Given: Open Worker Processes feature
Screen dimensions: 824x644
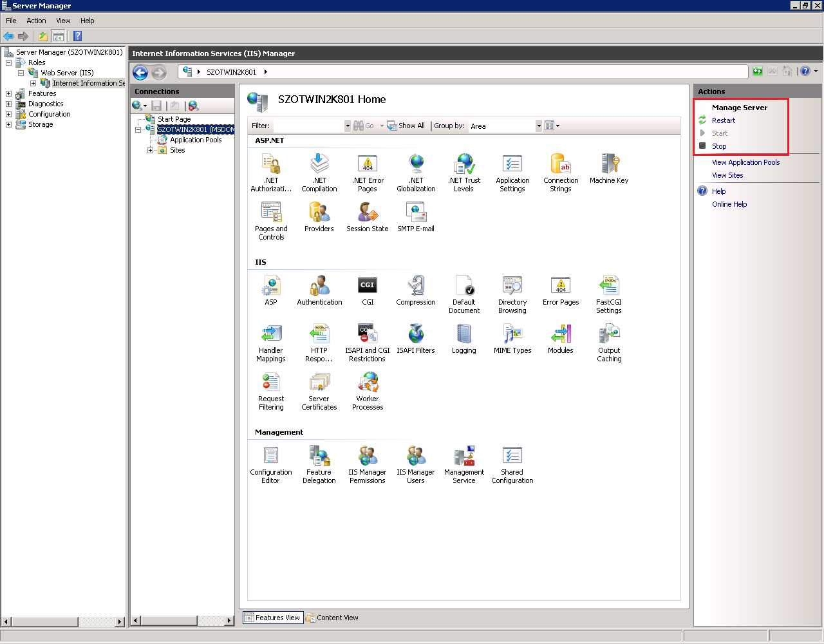Looking at the screenshot, I should tap(368, 390).
